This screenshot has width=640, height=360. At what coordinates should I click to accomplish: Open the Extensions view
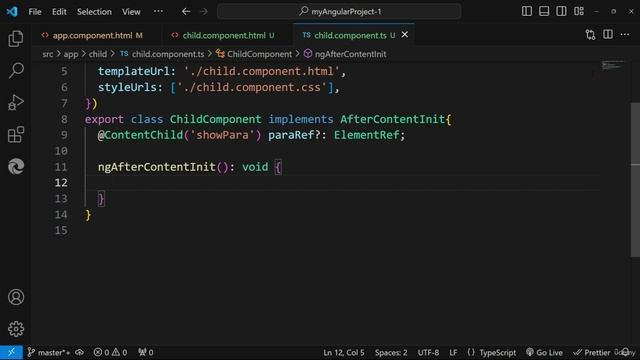(x=16, y=135)
